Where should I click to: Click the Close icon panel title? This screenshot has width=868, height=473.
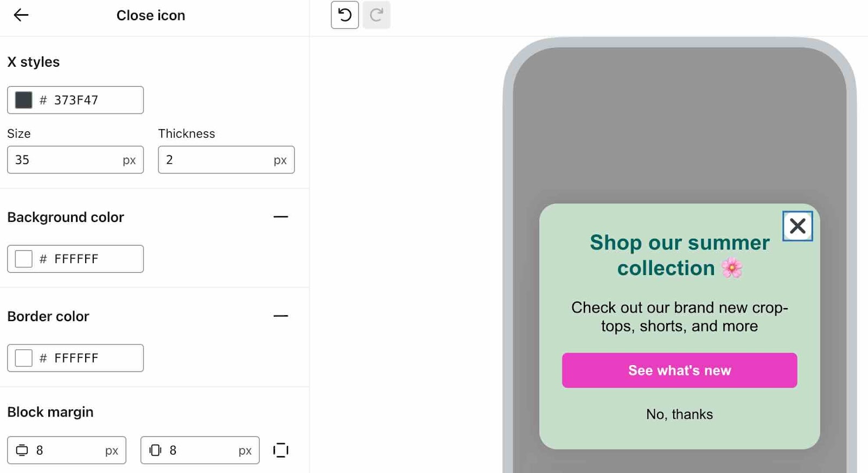(150, 15)
